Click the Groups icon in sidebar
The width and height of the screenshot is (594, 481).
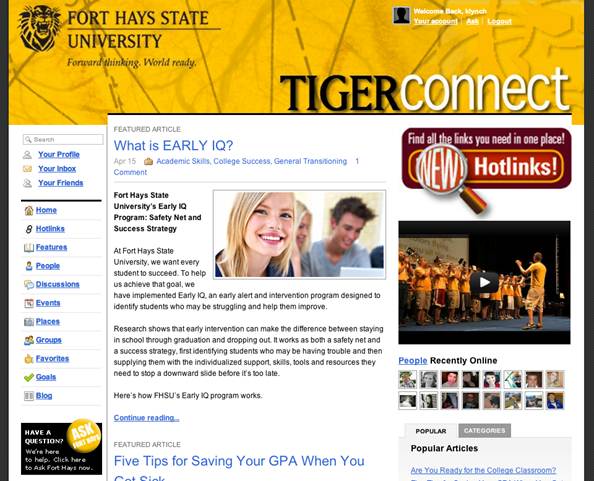coord(29,340)
